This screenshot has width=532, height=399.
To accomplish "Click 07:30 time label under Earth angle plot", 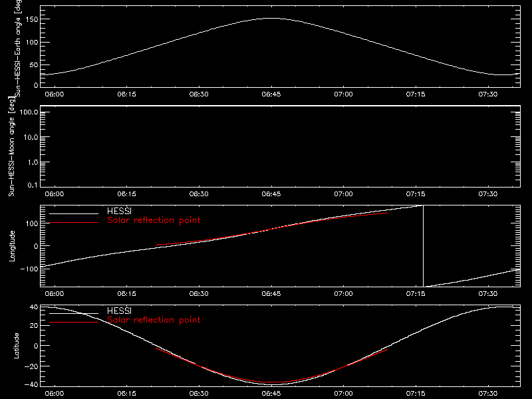I will pyautogui.click(x=488, y=94).
